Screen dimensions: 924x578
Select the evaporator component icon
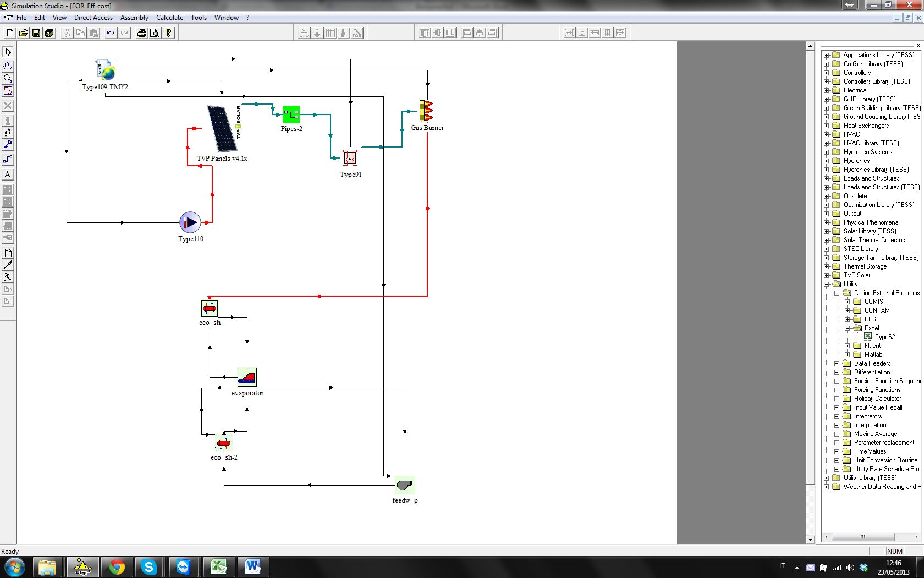tap(247, 378)
